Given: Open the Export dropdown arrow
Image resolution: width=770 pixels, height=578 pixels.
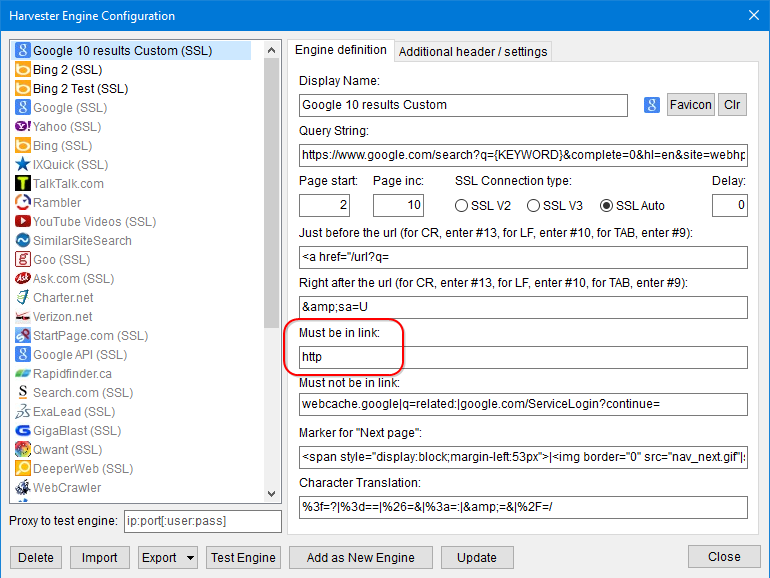Looking at the screenshot, I should pyautogui.click(x=191, y=558).
